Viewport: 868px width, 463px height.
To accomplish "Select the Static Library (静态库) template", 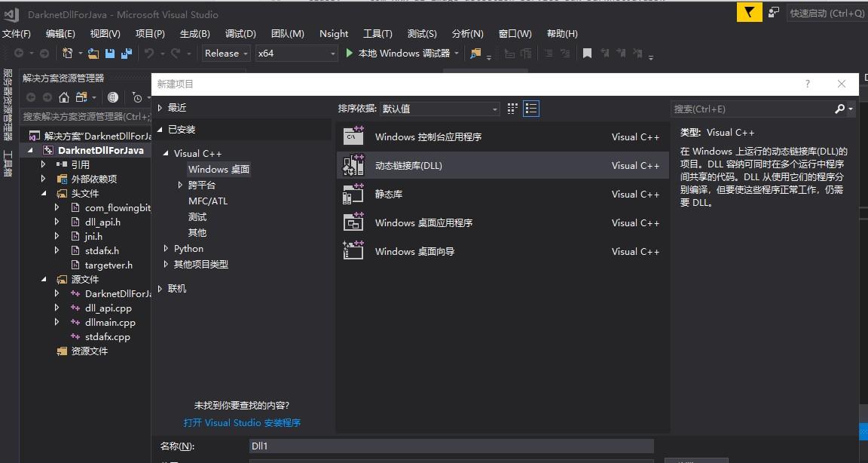I will tap(502, 195).
